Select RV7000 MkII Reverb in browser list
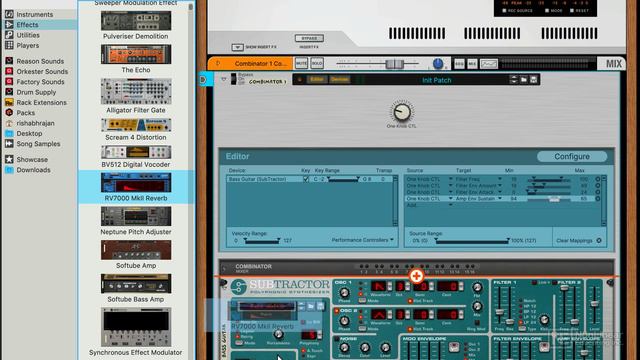This screenshot has height=360, width=640. 136,187
